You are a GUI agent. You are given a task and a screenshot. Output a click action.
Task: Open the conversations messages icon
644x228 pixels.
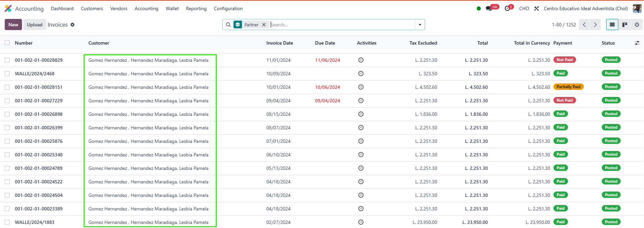click(489, 8)
